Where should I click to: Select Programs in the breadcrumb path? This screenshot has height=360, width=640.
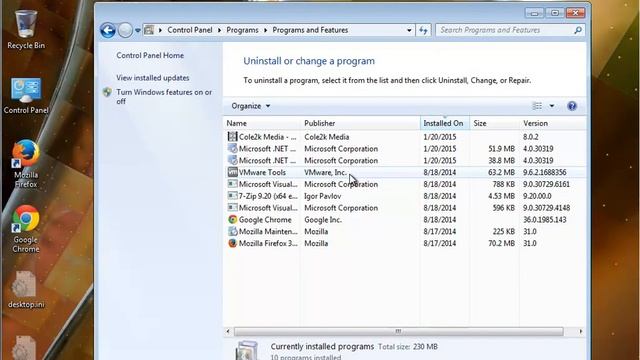tap(242, 30)
